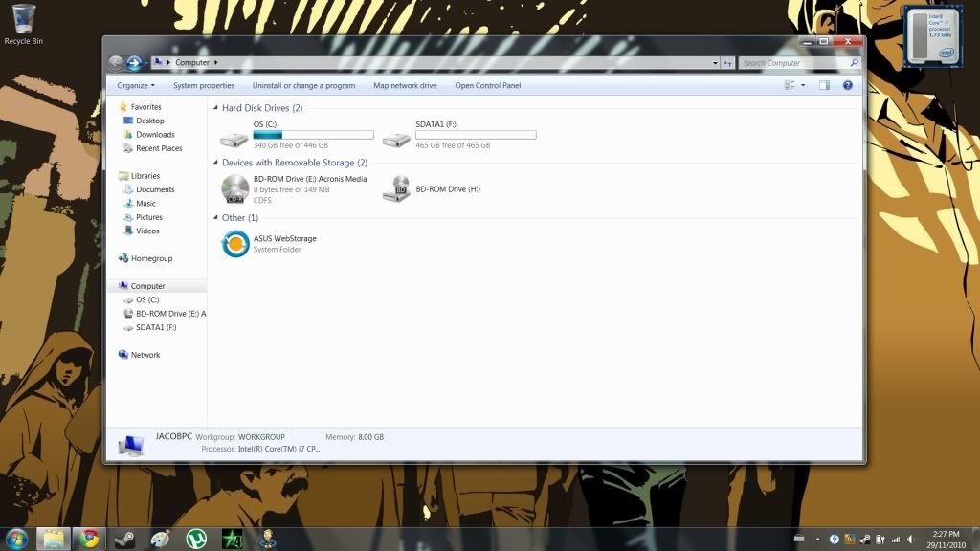Collapse the Other group
Image resolution: width=980 pixels, height=551 pixels.
[215, 217]
